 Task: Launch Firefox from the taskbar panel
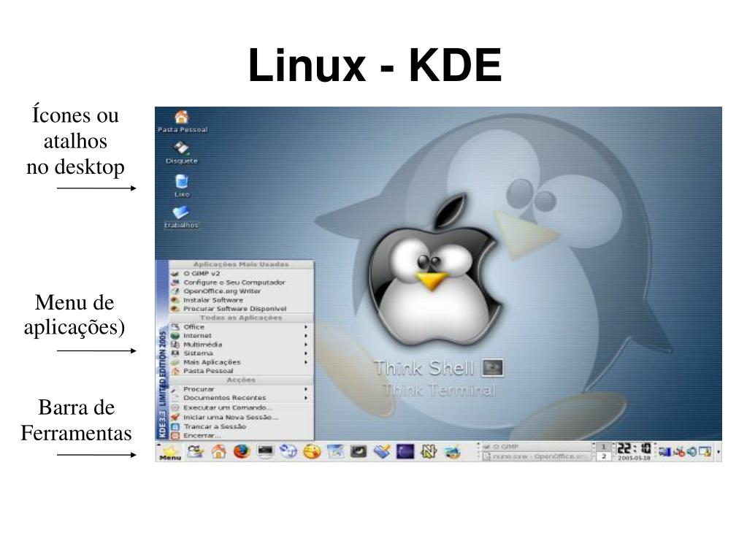point(241,452)
